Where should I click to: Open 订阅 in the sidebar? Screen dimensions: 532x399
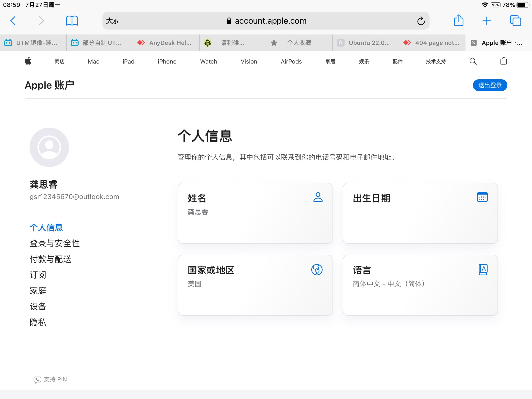tap(38, 275)
